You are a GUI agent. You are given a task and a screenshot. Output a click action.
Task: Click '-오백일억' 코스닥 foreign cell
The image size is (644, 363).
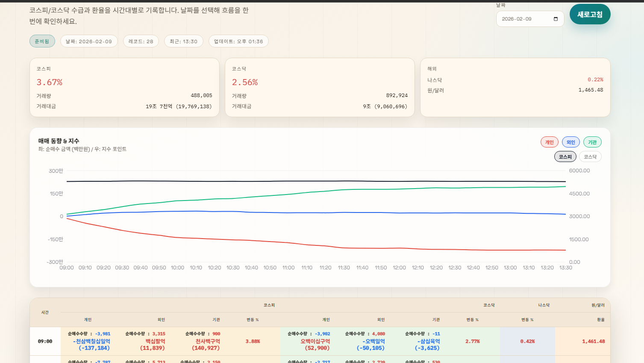(x=373, y=341)
